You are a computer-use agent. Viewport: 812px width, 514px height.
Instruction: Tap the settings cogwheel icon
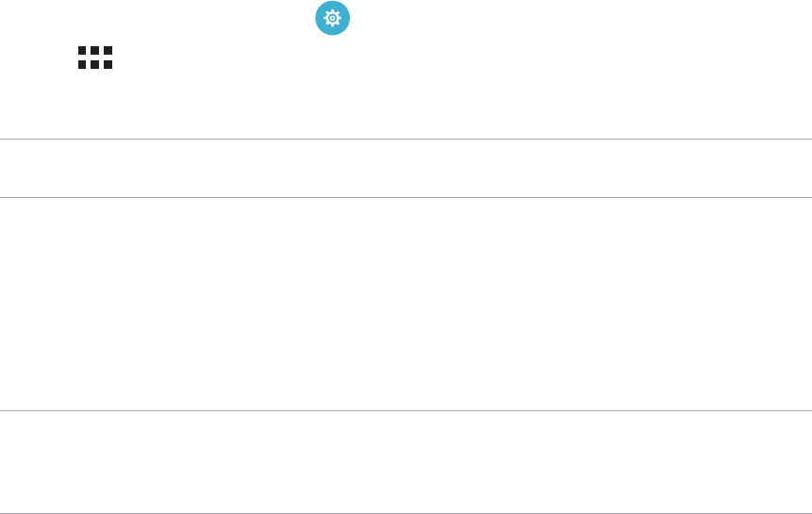332,18
